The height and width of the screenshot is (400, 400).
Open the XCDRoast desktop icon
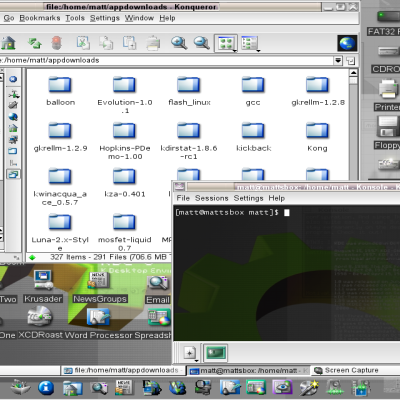40,323
